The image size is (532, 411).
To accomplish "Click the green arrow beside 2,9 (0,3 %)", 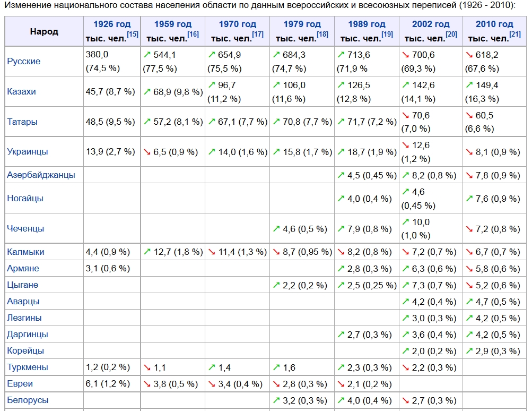I will 469,351.
